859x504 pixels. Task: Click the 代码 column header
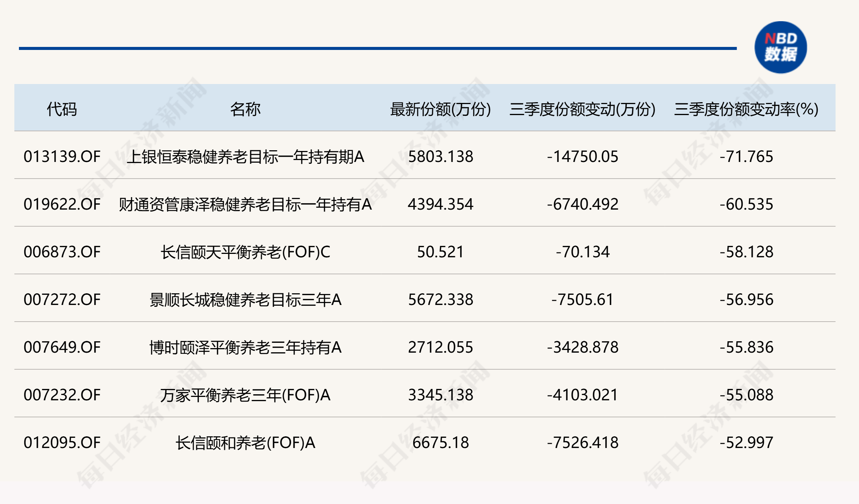[x=62, y=109]
